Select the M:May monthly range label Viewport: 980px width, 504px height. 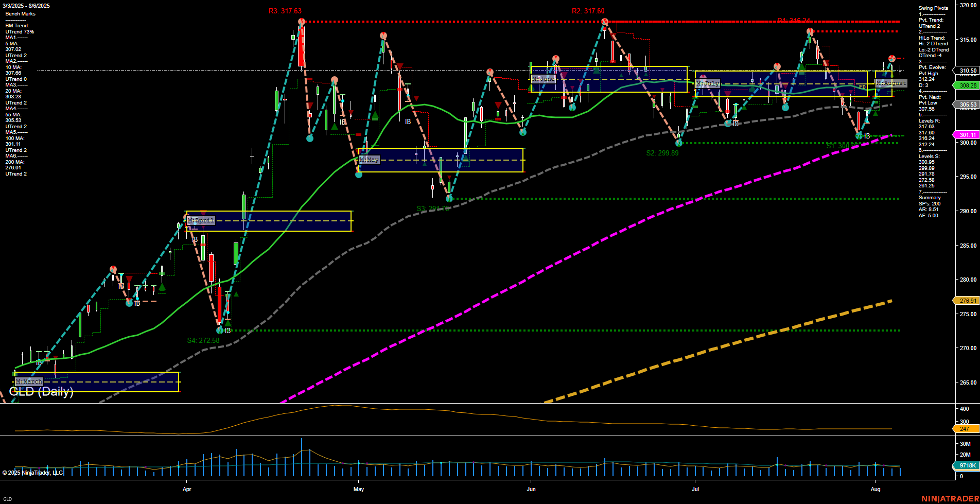369,160
